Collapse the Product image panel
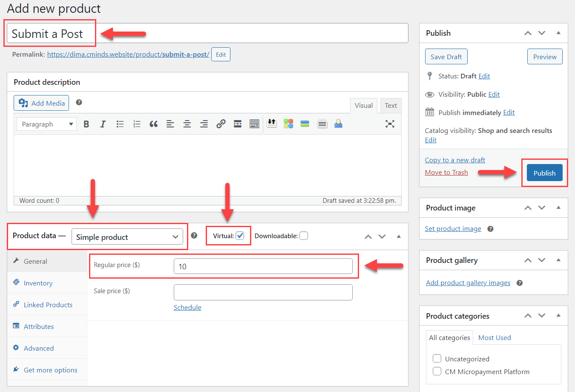 pyautogui.click(x=558, y=208)
